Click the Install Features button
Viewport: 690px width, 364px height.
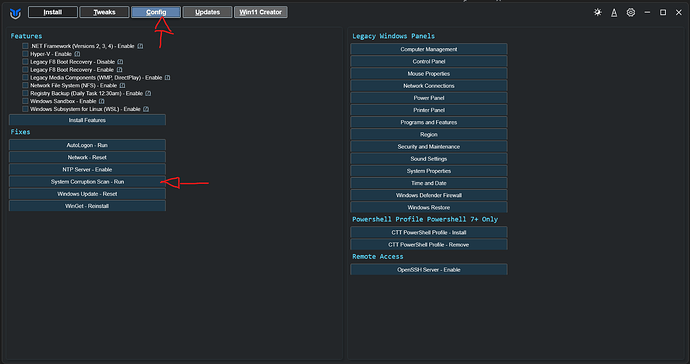tap(87, 120)
